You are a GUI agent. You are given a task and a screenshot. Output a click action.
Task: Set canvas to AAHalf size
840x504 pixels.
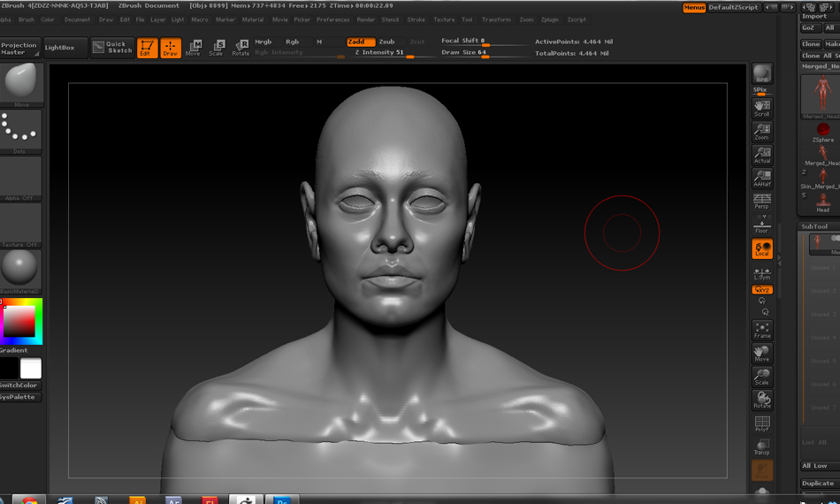(762, 179)
